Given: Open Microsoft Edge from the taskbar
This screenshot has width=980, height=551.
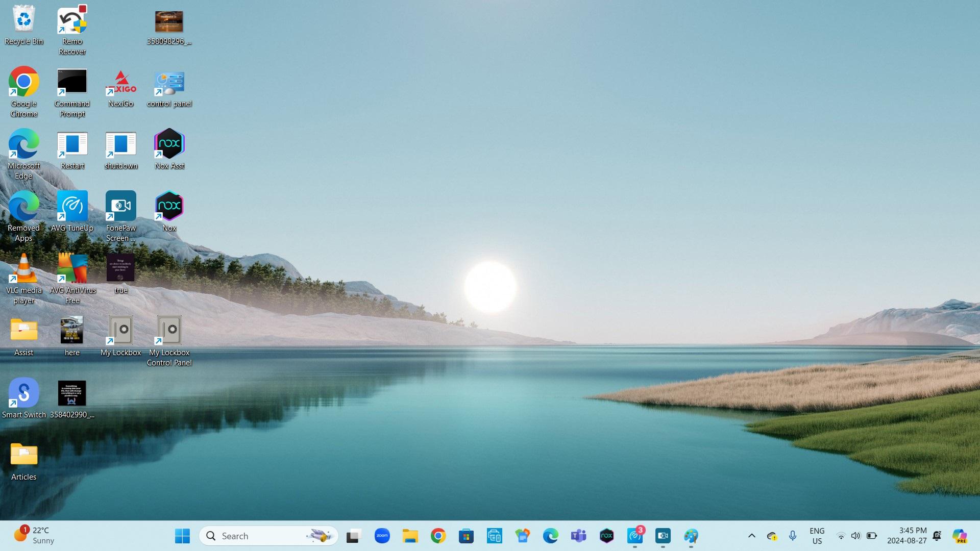Looking at the screenshot, I should pos(550,536).
